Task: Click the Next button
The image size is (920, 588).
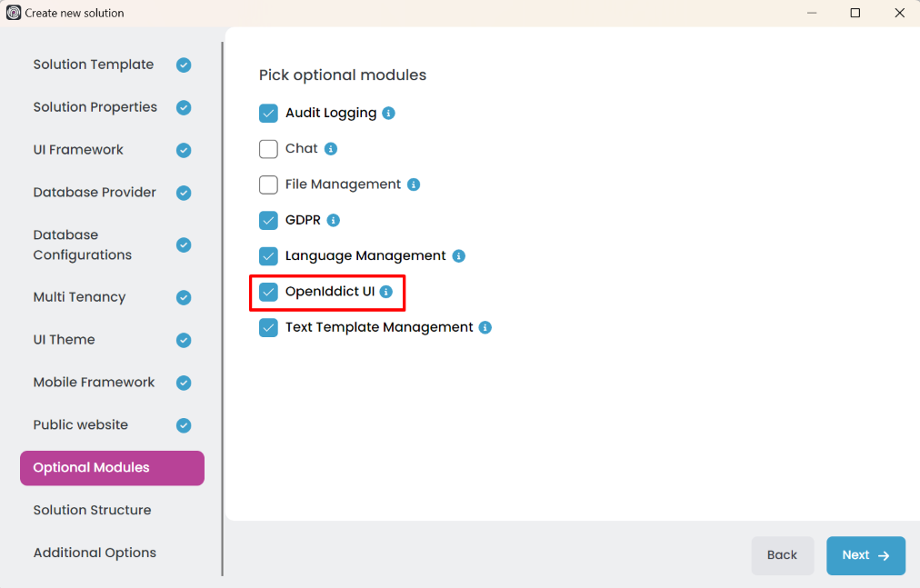Action: coord(865,555)
